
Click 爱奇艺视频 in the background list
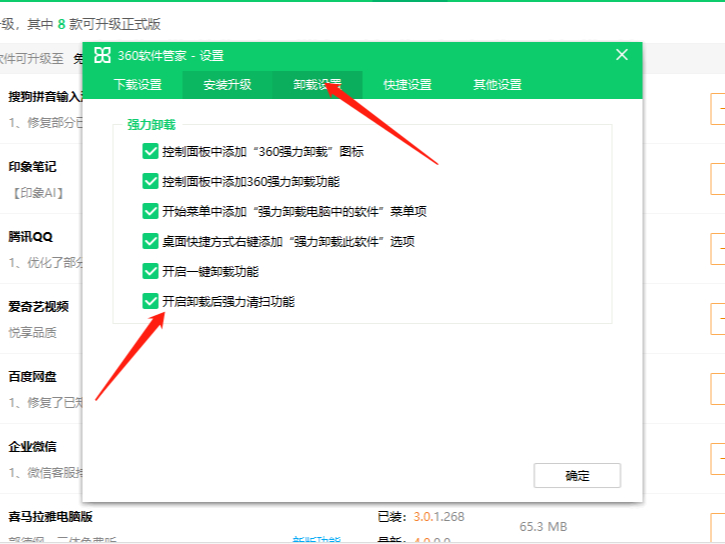tap(38, 306)
